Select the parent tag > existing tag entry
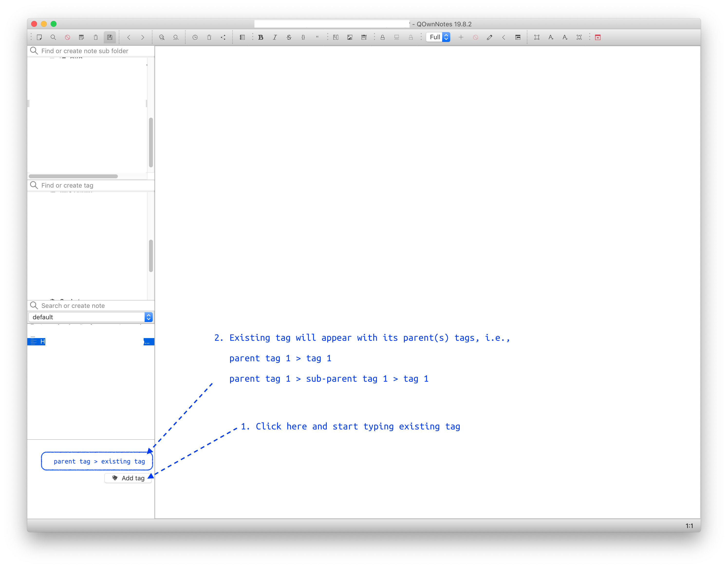This screenshot has height=568, width=728. pos(97,461)
